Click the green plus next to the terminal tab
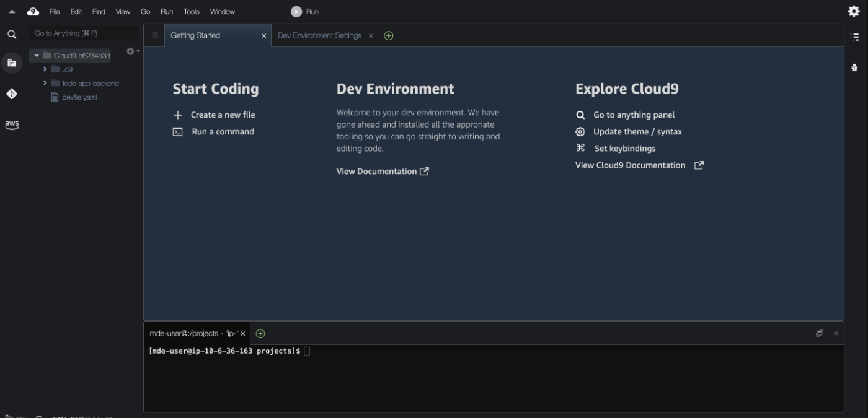 coord(260,333)
